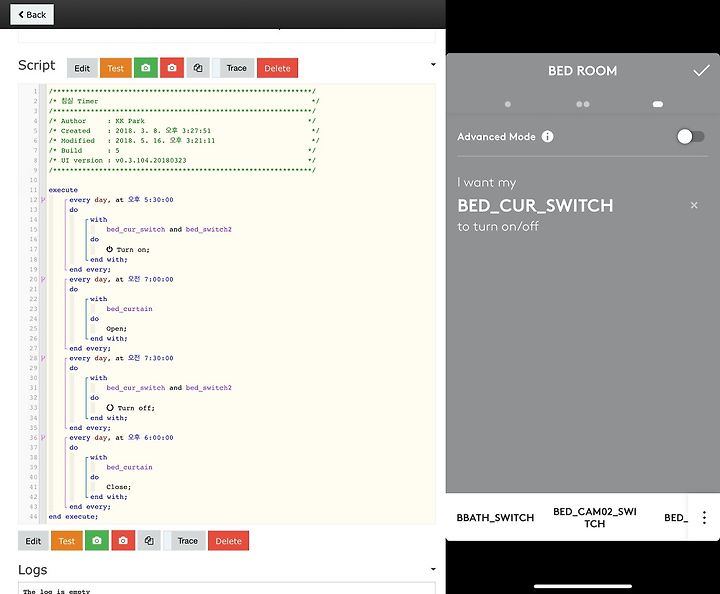
Task: Confirm BED ROOM setup with checkmark icon
Action: click(701, 70)
